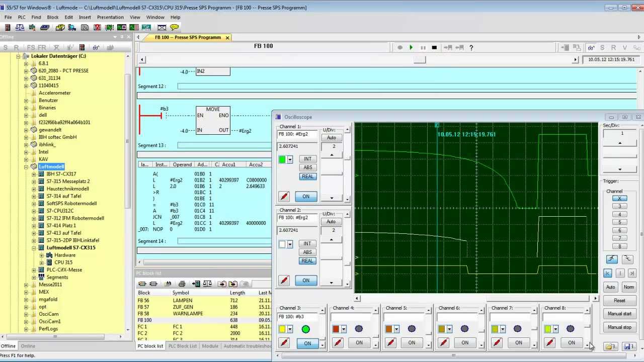Click the Channel 2 red probe icon
This screenshot has width=644, height=362.
[284, 281]
